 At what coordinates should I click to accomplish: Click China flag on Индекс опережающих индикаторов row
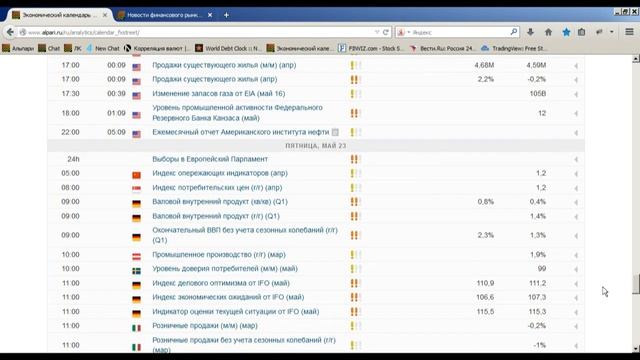point(136,175)
